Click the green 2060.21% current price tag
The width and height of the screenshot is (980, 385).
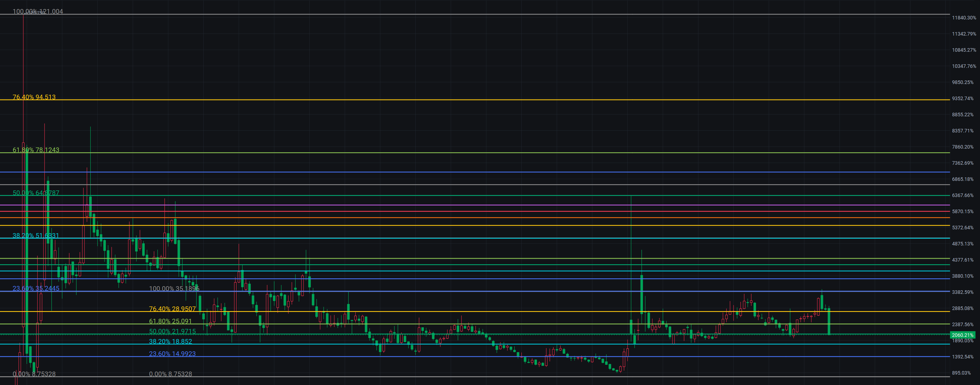[x=962, y=335]
